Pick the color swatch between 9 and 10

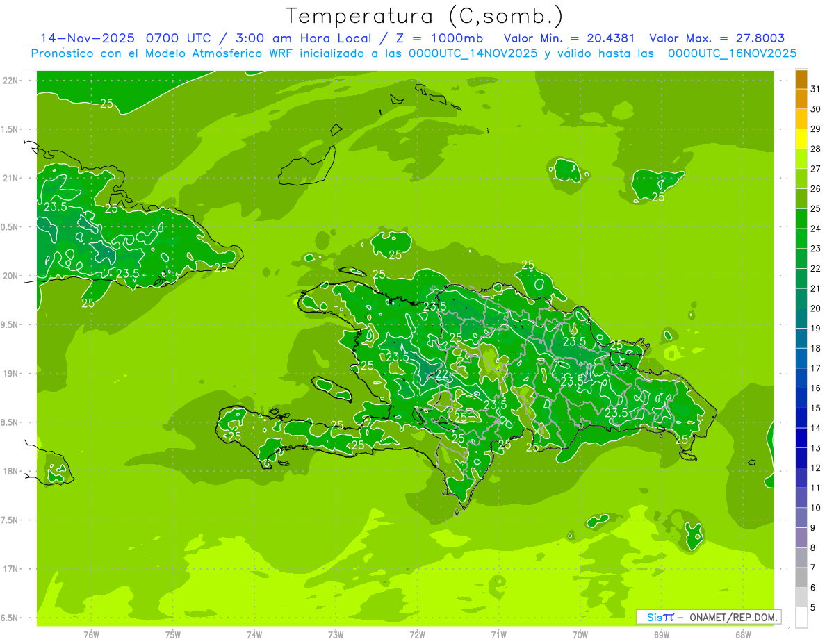coord(801,518)
